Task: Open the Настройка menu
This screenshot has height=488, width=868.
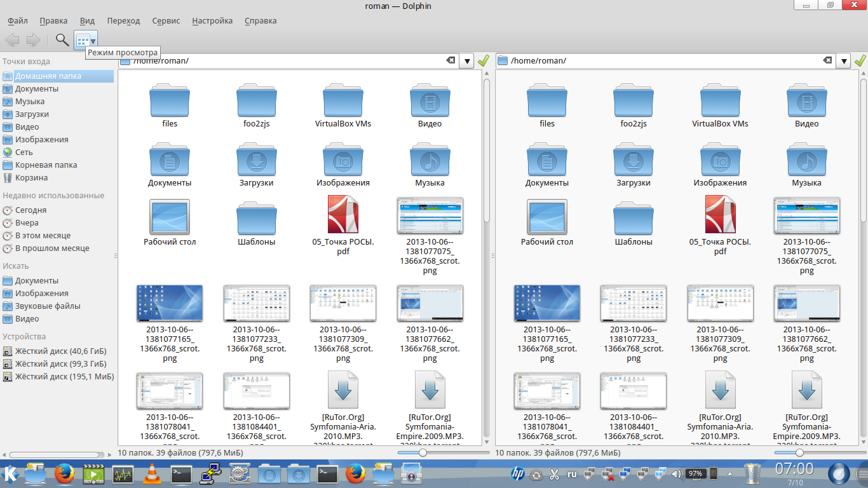Action: point(212,20)
